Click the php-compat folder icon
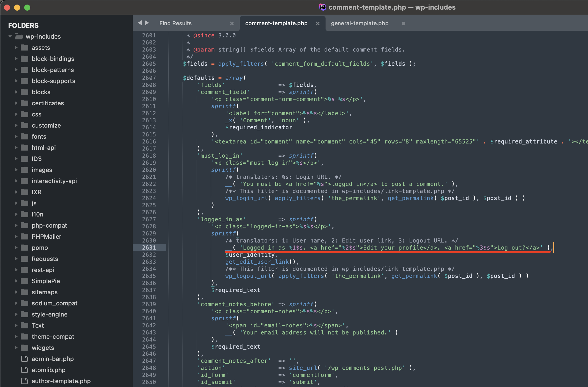Viewport: 588px width, 387px height. [x=24, y=225]
